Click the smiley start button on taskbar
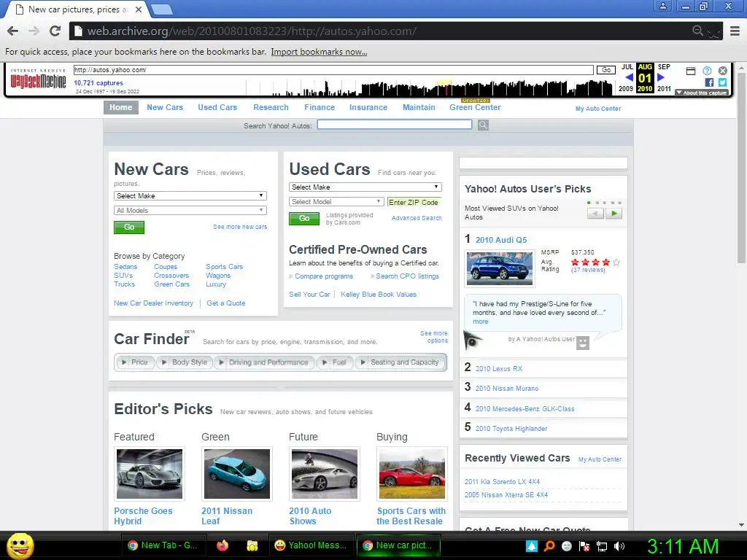This screenshot has height=560, width=747. tap(20, 545)
